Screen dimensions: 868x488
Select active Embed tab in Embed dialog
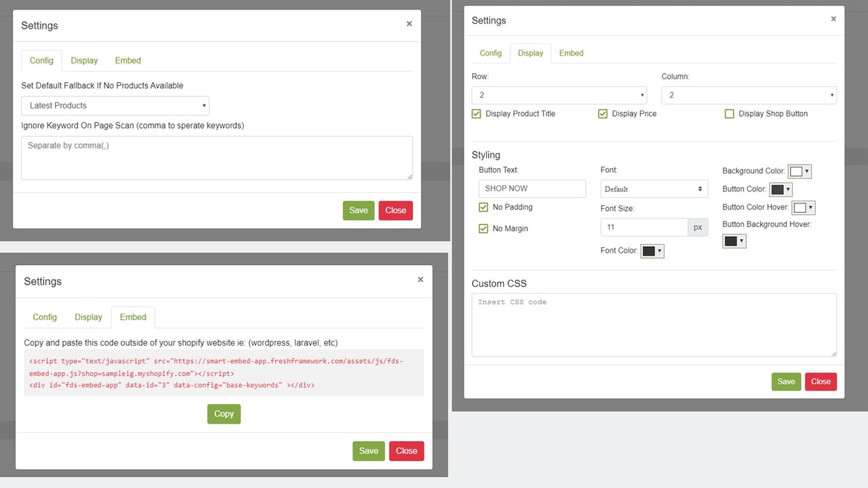coord(133,317)
